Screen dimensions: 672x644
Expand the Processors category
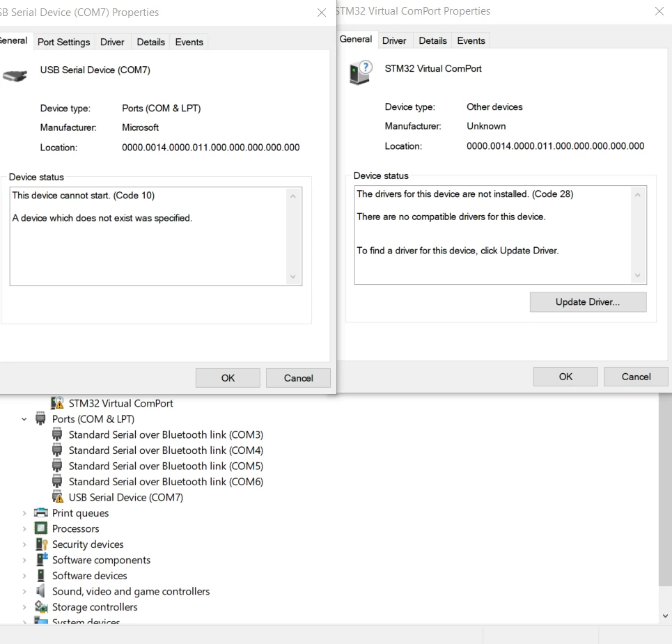click(24, 528)
